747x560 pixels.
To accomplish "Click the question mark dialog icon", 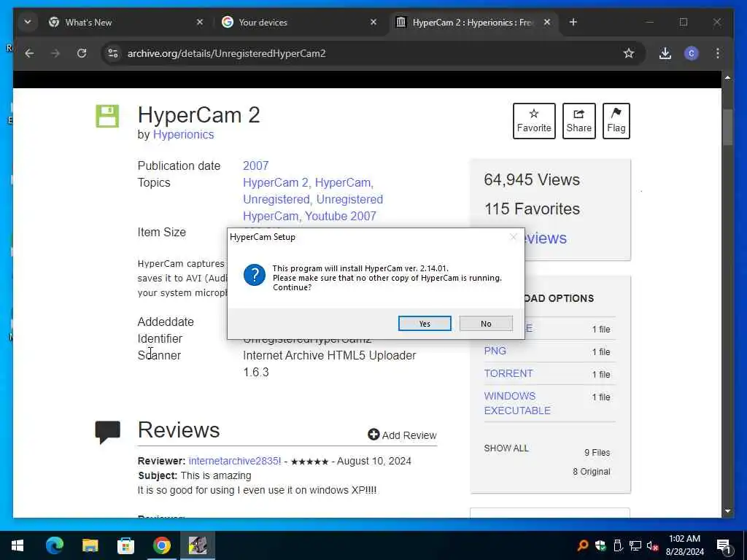I will tap(255, 275).
